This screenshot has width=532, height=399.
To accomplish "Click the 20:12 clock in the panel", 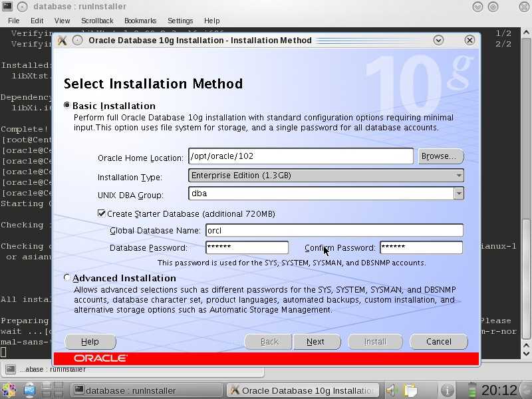I will [x=499, y=390].
